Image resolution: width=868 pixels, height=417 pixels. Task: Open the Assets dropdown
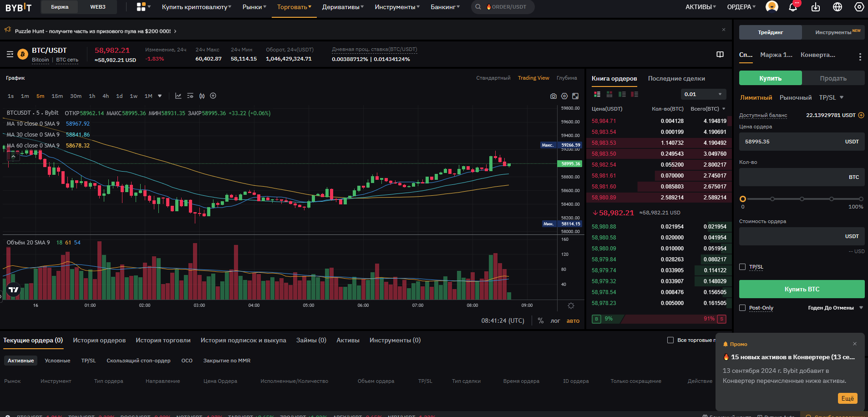click(x=701, y=7)
